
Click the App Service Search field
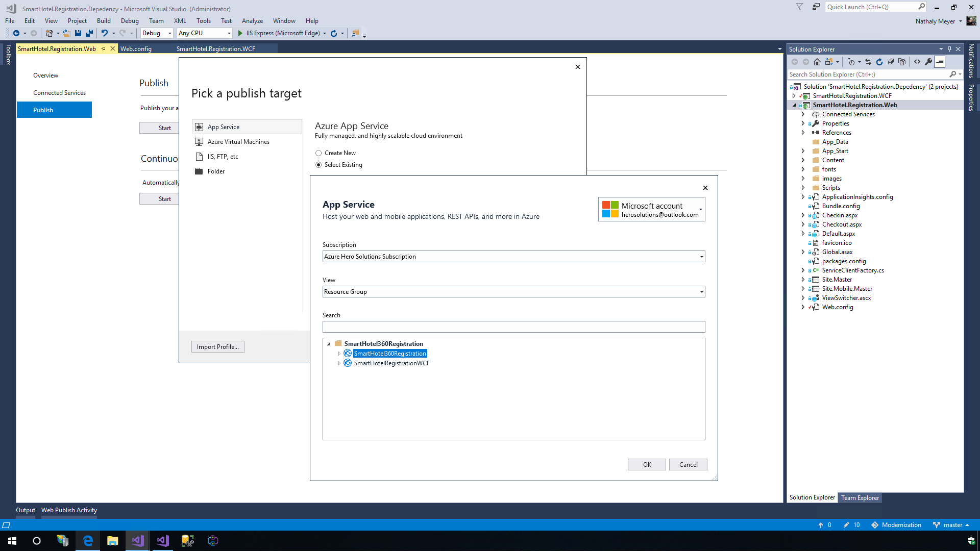[513, 327]
